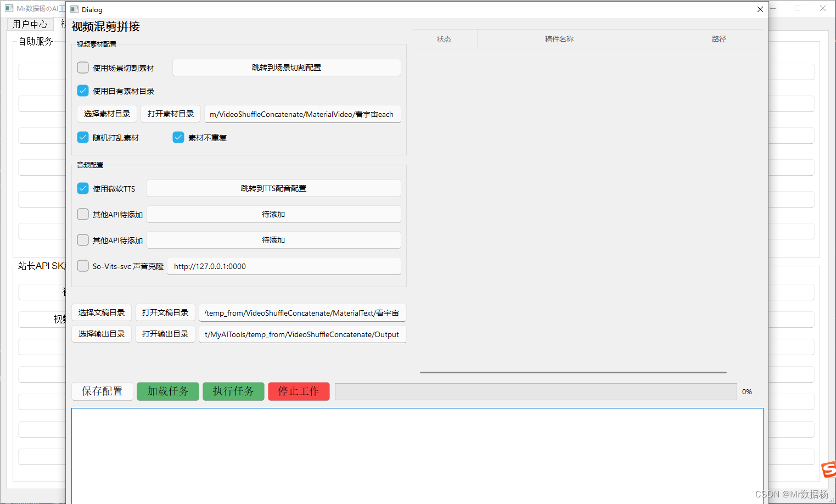Click 跳转到TTS配音配置 button
This screenshot has height=504, width=836.
(x=273, y=188)
